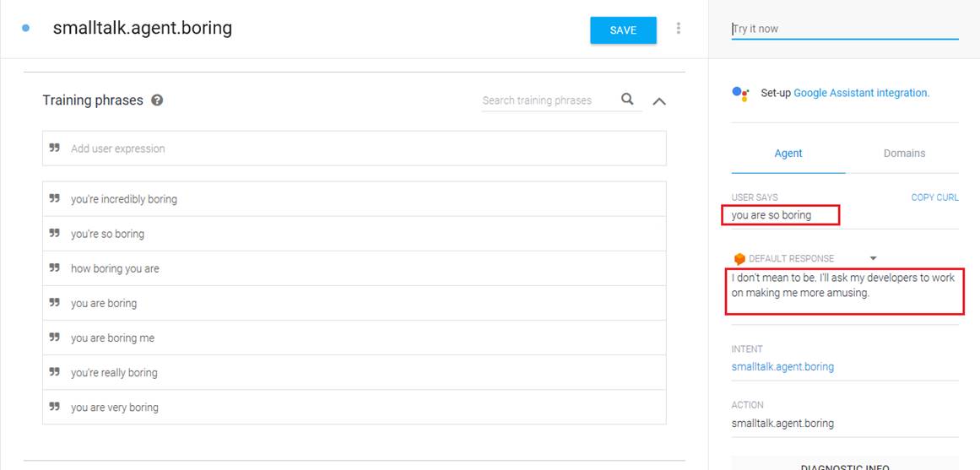Click the COPY CURL link
This screenshot has height=470, width=980.
(934, 197)
